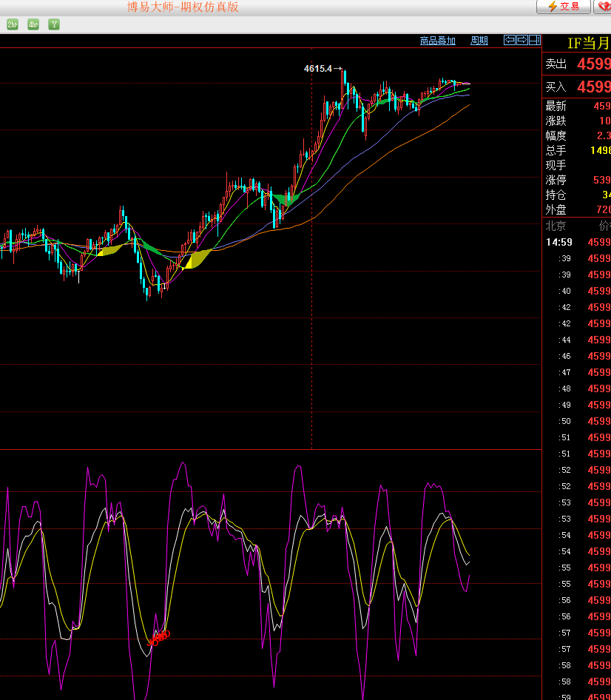Switch chart to the 2hr period
This screenshot has width=611, height=700.
(x=13, y=24)
